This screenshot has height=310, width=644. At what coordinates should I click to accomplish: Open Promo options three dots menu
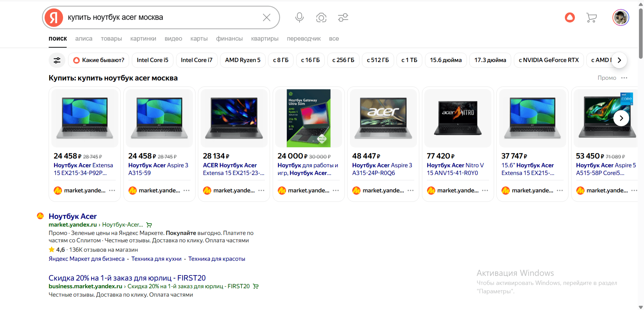[624, 78]
